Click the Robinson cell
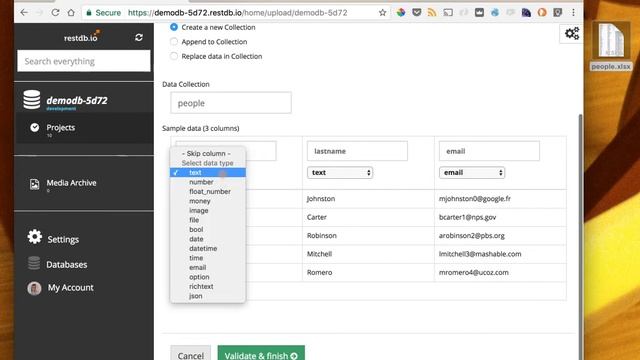 322,236
